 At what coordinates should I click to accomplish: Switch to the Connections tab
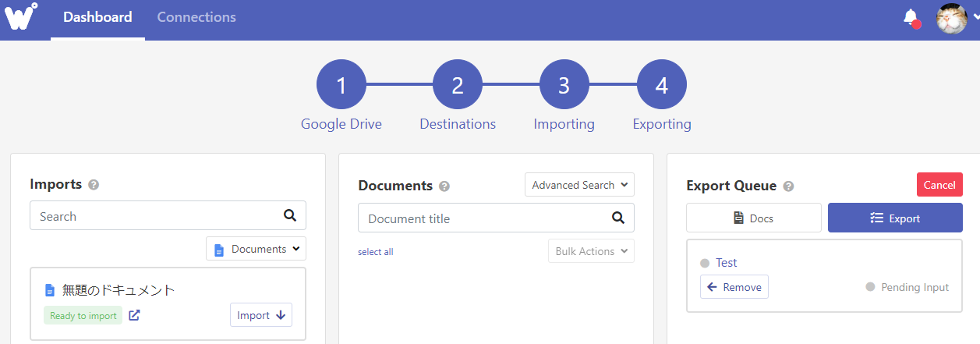tap(196, 17)
